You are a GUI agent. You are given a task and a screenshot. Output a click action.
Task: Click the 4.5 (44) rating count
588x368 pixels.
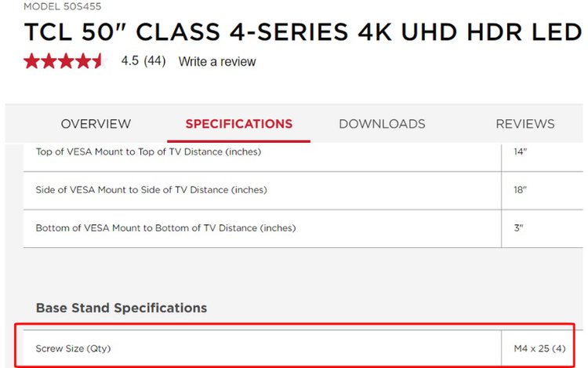click(143, 60)
